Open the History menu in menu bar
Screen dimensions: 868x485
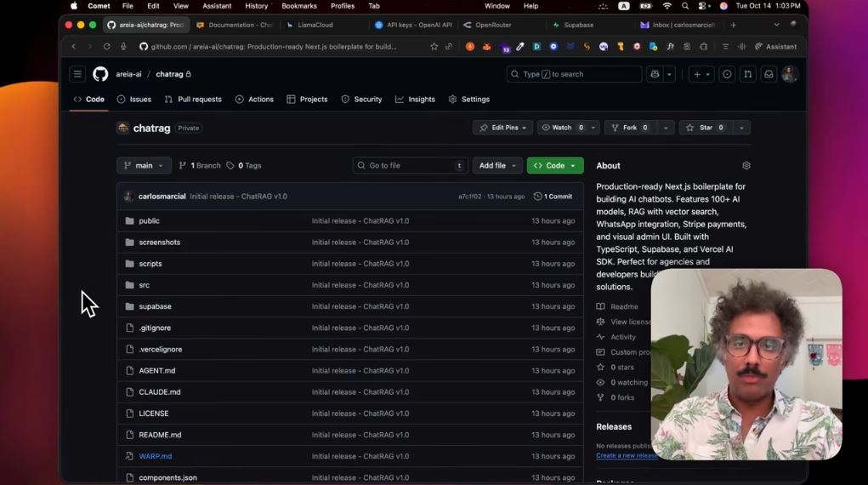pos(256,6)
